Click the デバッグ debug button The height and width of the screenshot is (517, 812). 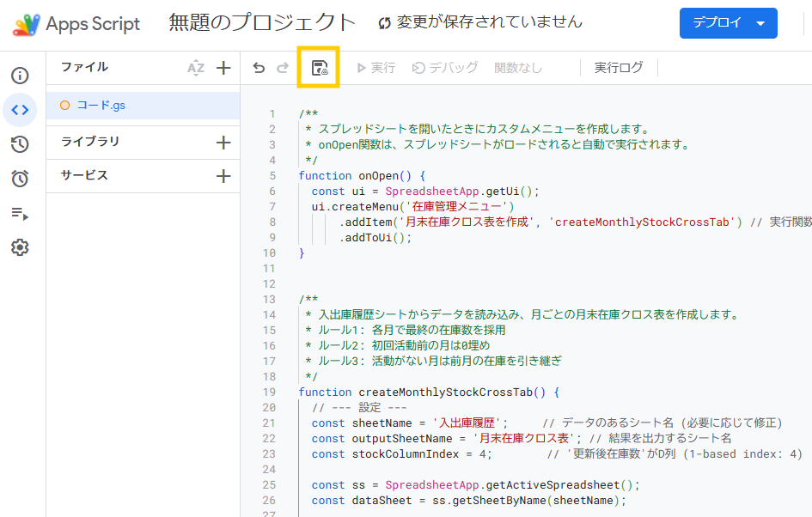click(x=445, y=68)
